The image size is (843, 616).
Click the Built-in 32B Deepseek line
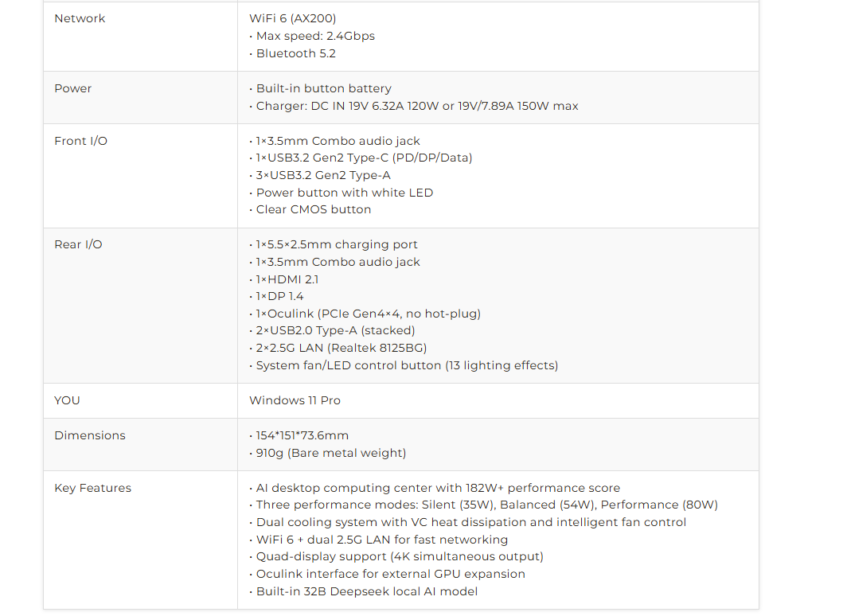pos(364,591)
